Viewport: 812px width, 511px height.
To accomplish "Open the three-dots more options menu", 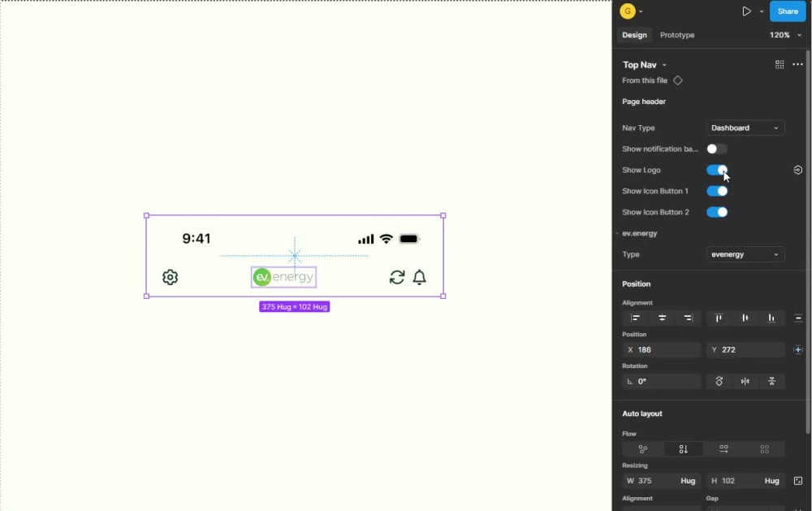I will pos(797,64).
